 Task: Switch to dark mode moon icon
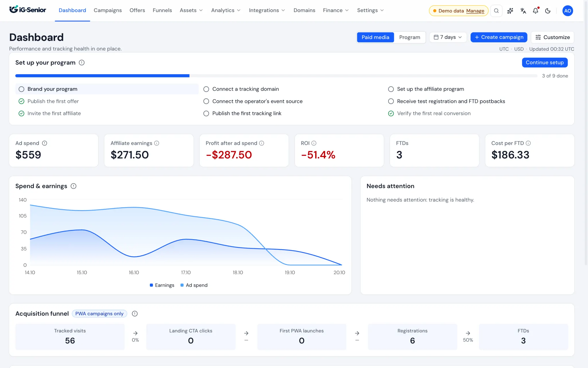pos(548,11)
